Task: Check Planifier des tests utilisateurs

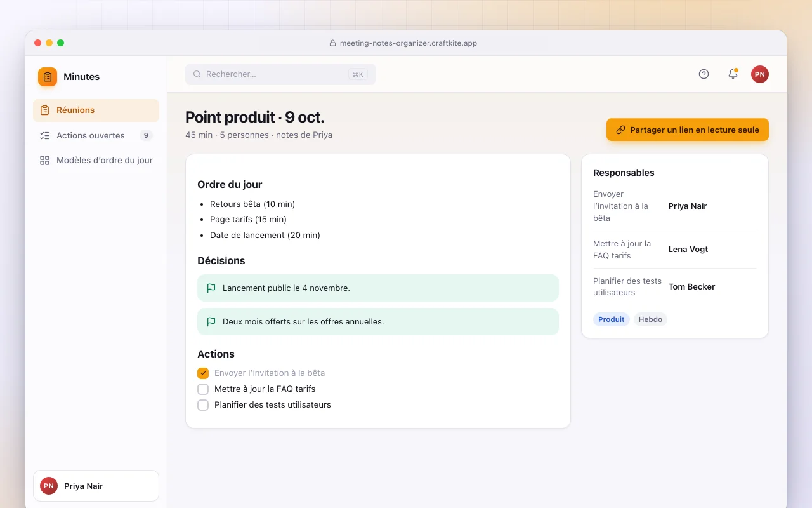Action: tap(203, 405)
